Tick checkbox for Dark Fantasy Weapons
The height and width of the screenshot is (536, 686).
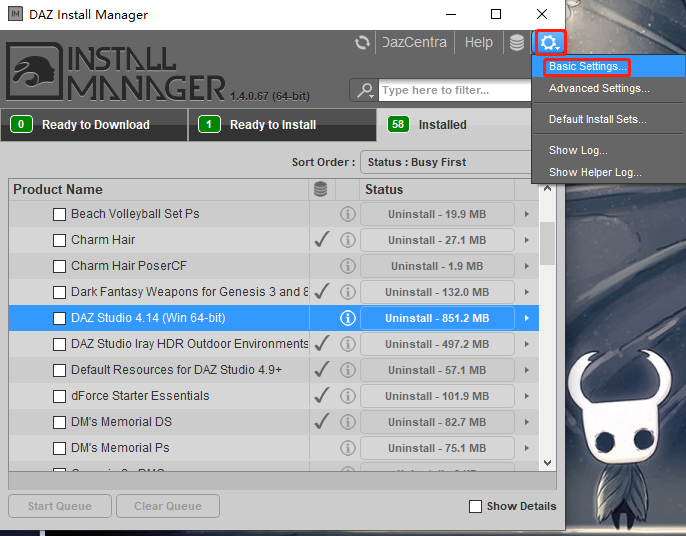click(60, 292)
